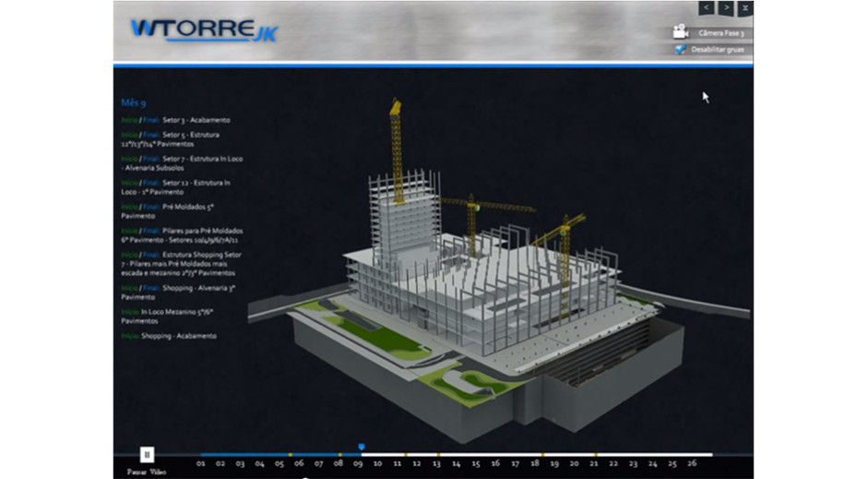Go to previous view with left arrow
The image size is (868, 479).
click(707, 8)
